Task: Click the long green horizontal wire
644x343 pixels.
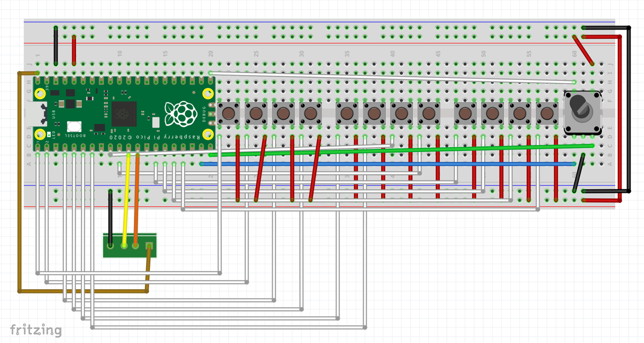Action: coord(403,150)
